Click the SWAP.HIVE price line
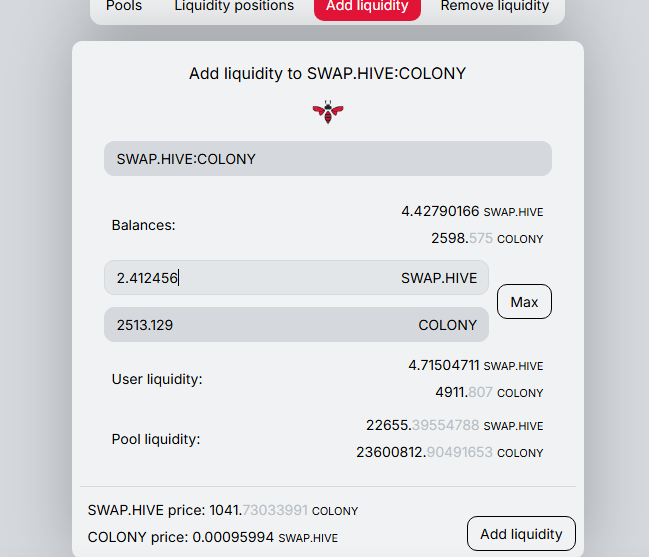 pos(223,510)
